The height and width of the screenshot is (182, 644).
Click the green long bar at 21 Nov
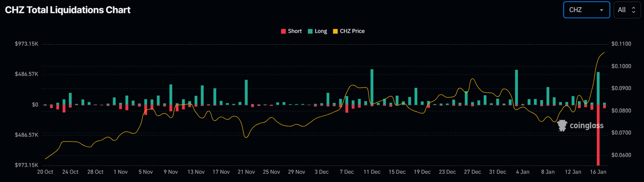pos(246,92)
